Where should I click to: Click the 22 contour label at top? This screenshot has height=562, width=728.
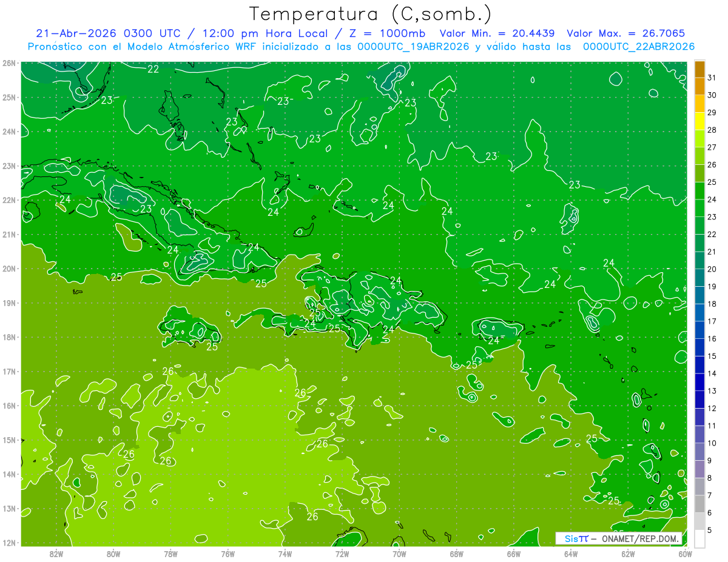click(153, 69)
